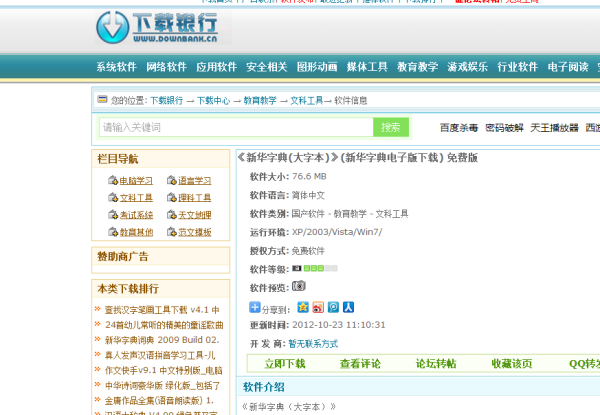Click the 栏目导航 panel heading

tap(118, 159)
